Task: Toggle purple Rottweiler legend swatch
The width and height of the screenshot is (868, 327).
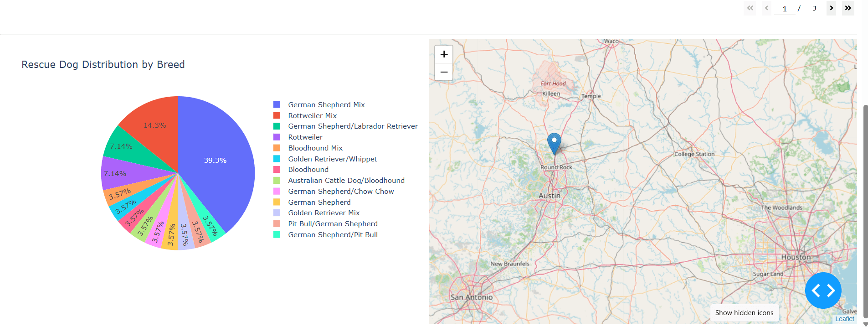Action: point(277,137)
